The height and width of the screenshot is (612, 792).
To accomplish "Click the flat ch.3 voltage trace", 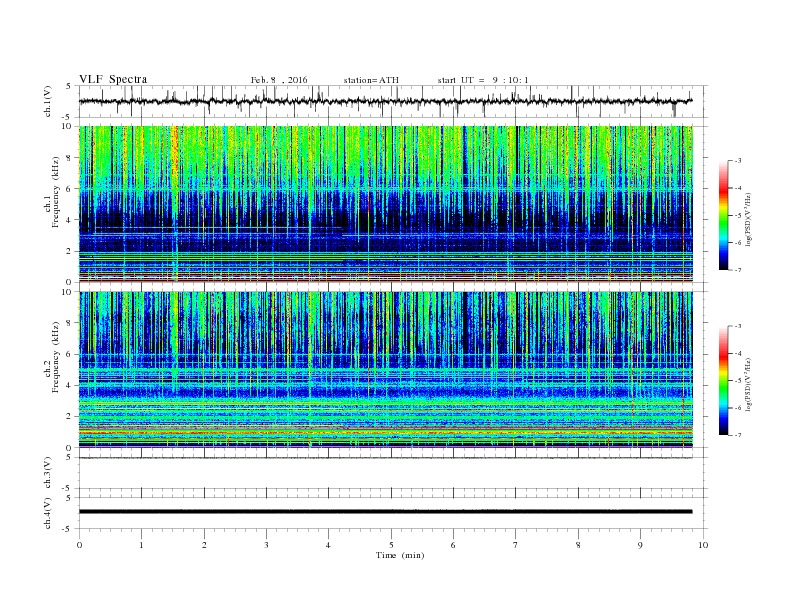I will pyautogui.click(x=386, y=457).
